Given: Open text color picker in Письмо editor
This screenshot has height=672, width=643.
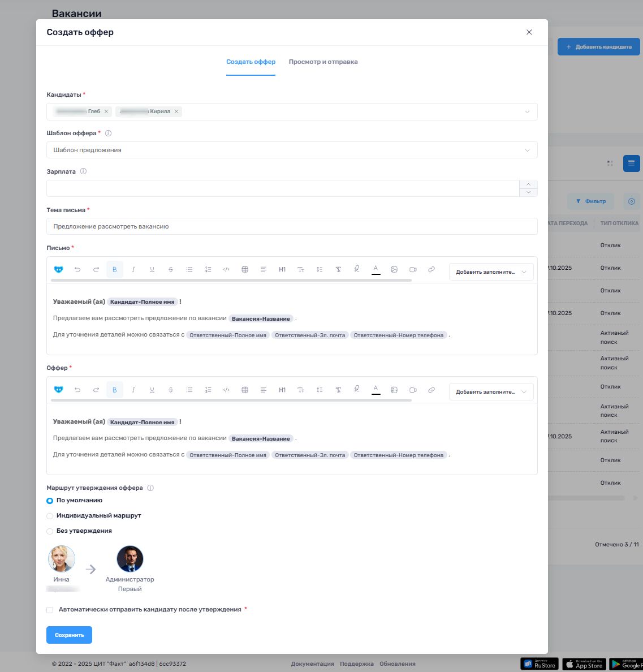Looking at the screenshot, I should click(x=376, y=269).
